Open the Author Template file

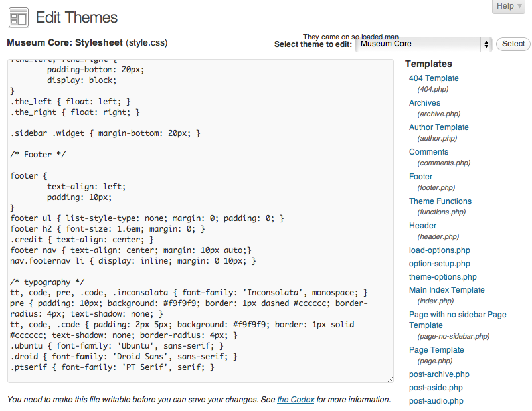pyautogui.click(x=439, y=127)
